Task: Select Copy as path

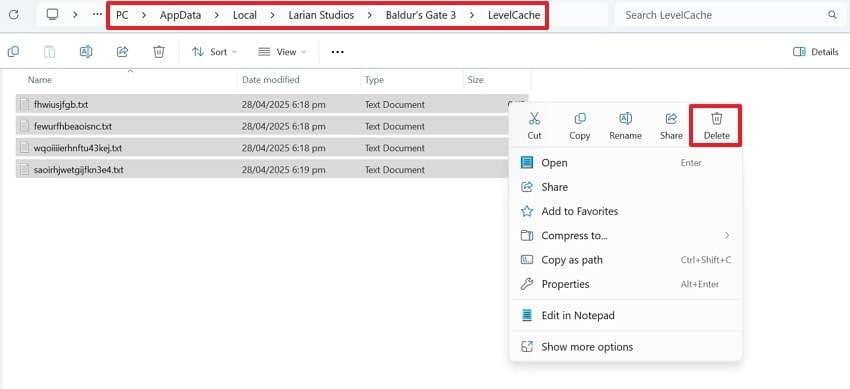Action: point(625,260)
